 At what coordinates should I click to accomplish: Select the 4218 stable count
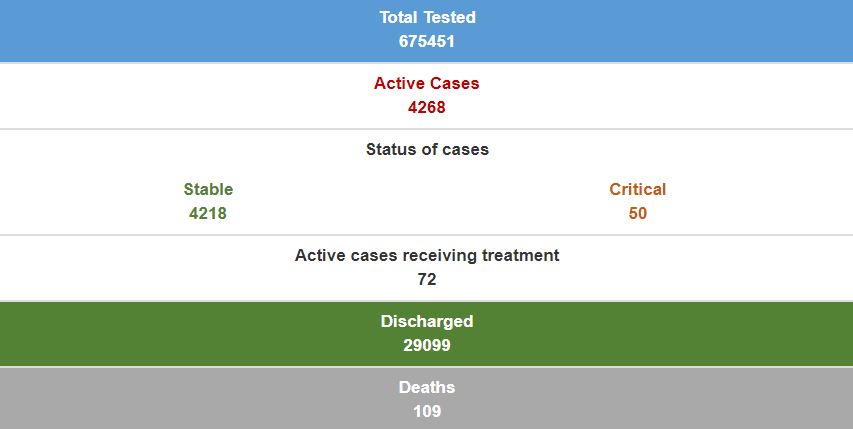click(208, 213)
